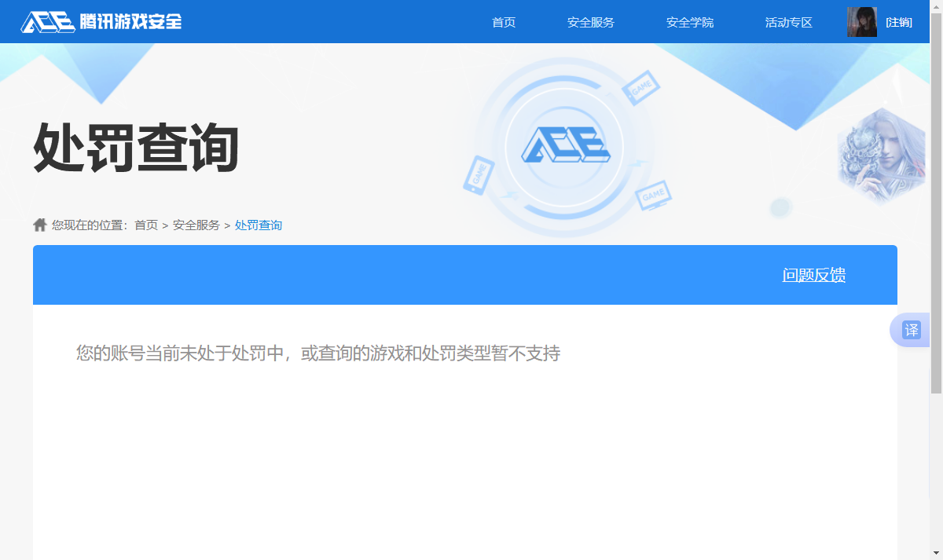Click the user avatar thumbnail
943x560 pixels.
862,22
